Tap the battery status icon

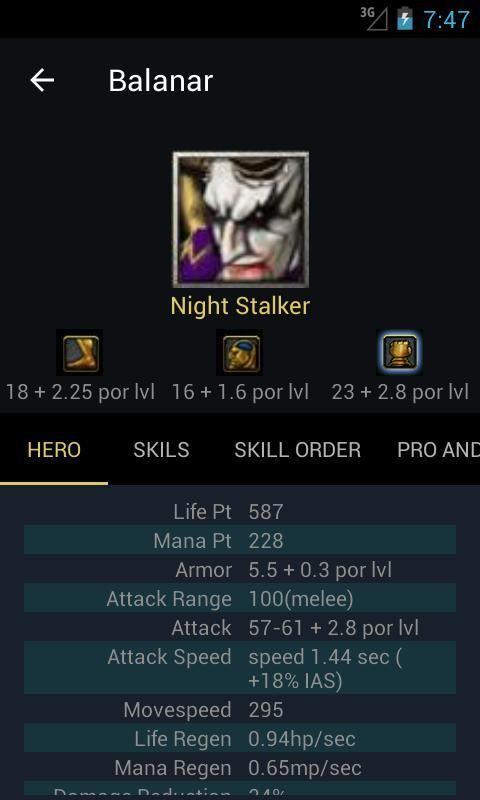click(405, 18)
